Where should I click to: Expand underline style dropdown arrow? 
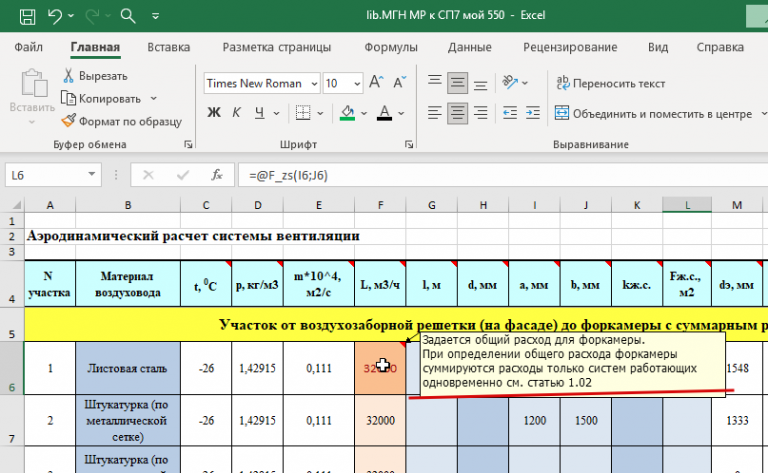pos(276,113)
